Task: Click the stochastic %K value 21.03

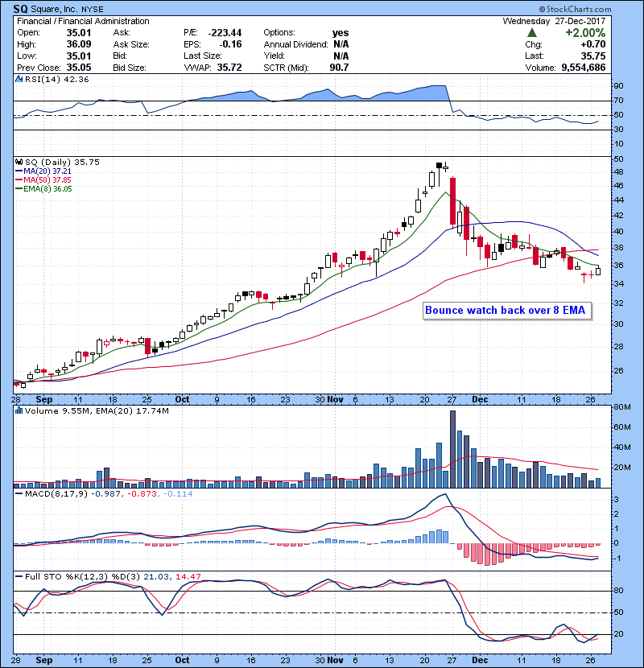Action: tap(155, 577)
